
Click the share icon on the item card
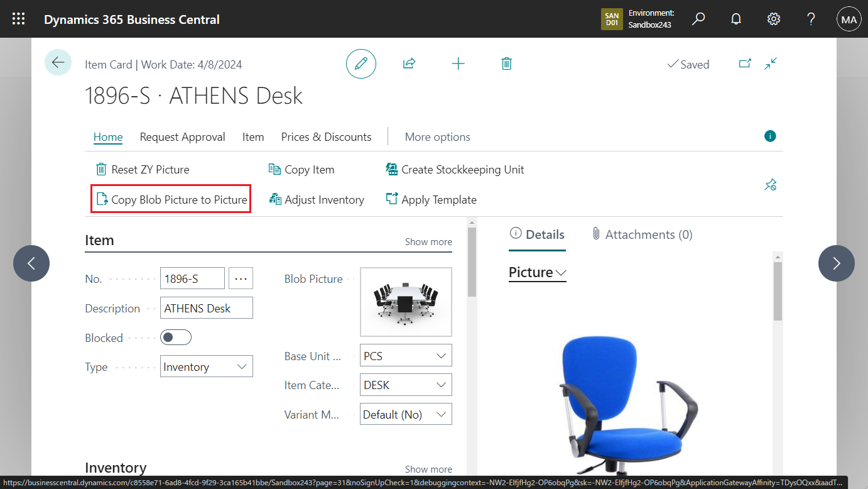tap(409, 63)
